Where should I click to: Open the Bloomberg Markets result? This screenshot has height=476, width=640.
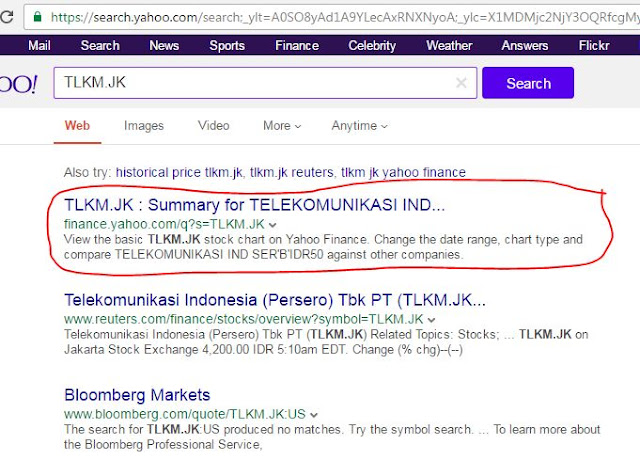click(137, 395)
